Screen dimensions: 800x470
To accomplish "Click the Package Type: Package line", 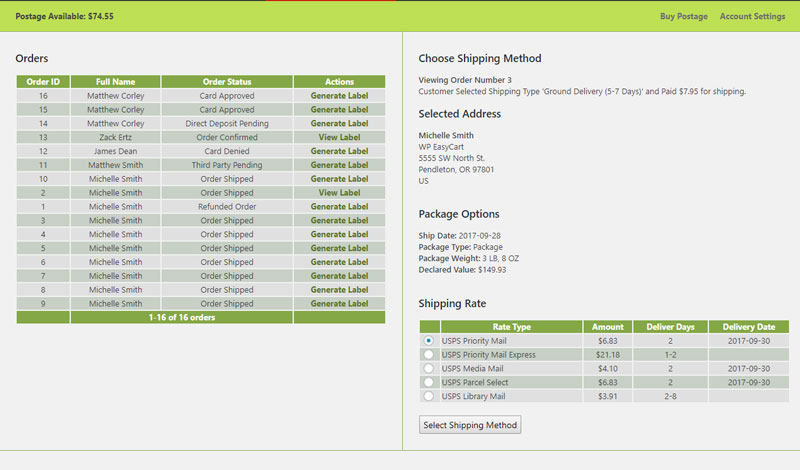I will [460, 247].
